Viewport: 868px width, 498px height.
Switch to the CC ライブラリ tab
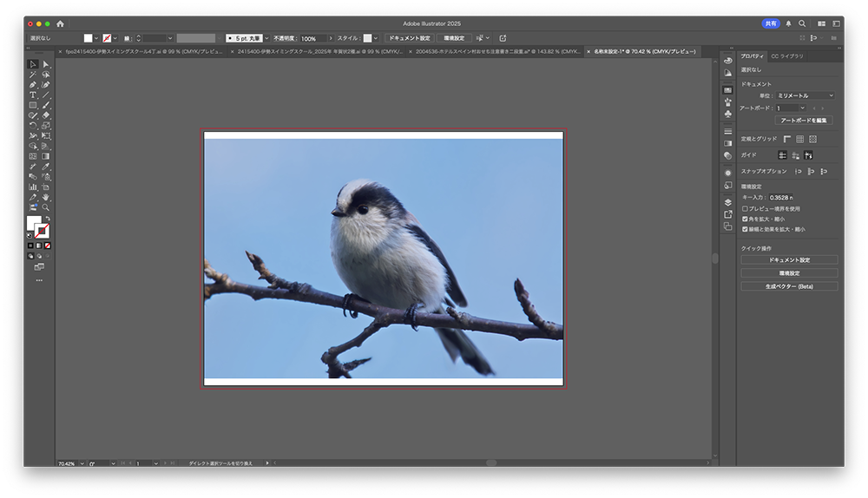[x=787, y=56]
